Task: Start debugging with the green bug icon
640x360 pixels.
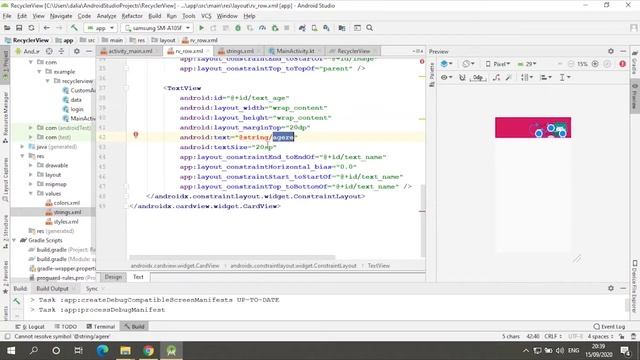Action: (238, 28)
